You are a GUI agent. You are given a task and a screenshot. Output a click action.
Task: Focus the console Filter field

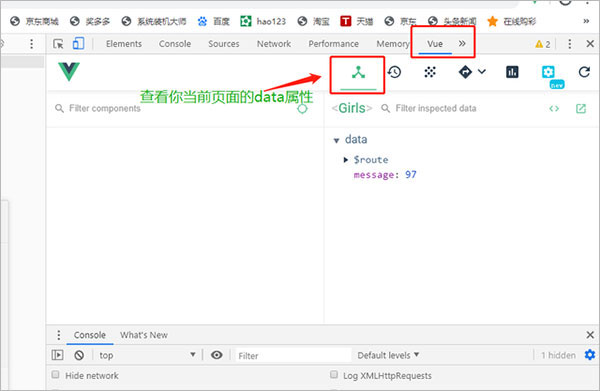point(293,356)
